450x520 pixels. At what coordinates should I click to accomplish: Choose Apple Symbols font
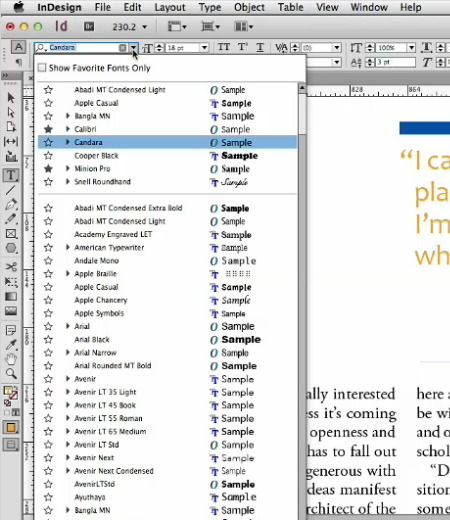(x=167, y=313)
